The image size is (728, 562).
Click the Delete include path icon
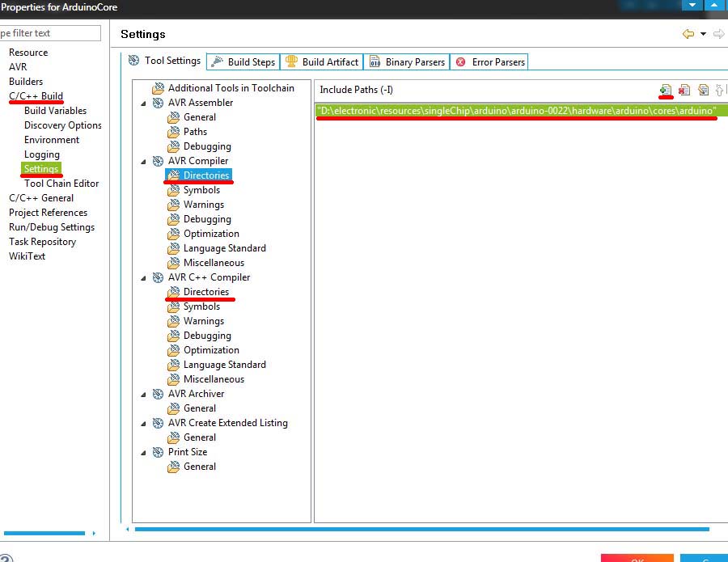(x=684, y=90)
